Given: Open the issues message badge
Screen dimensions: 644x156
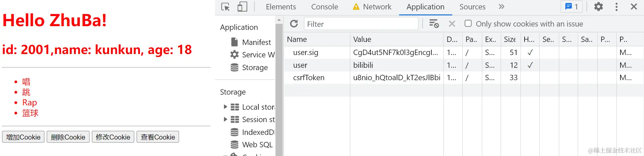Looking at the screenshot, I should coord(572,7).
